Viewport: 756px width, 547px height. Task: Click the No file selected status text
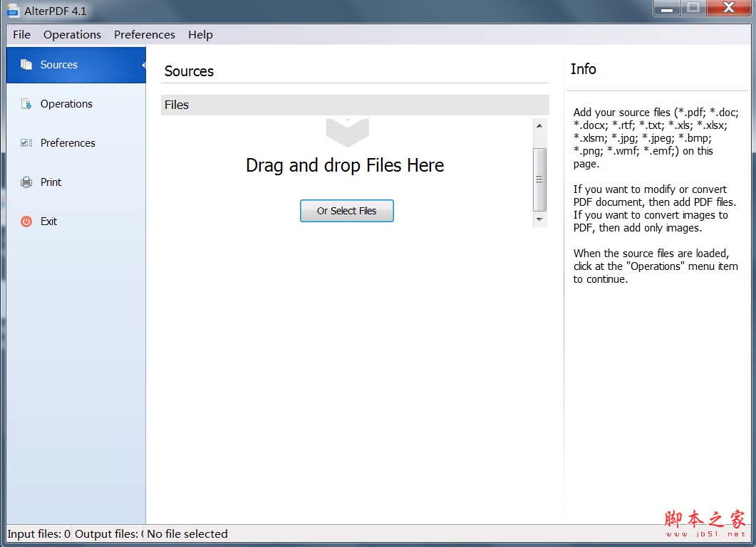tap(187, 533)
